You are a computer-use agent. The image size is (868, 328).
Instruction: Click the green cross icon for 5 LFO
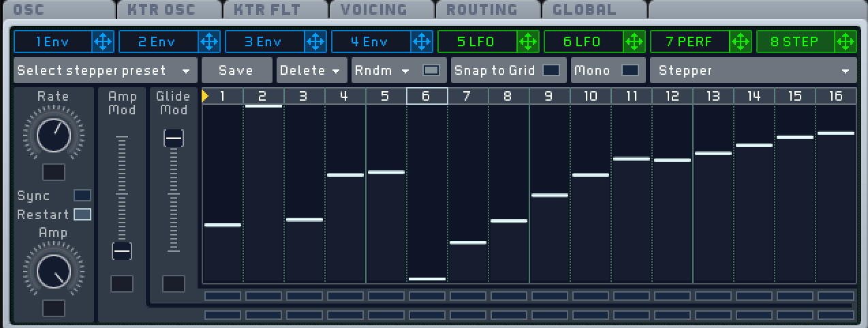point(528,42)
